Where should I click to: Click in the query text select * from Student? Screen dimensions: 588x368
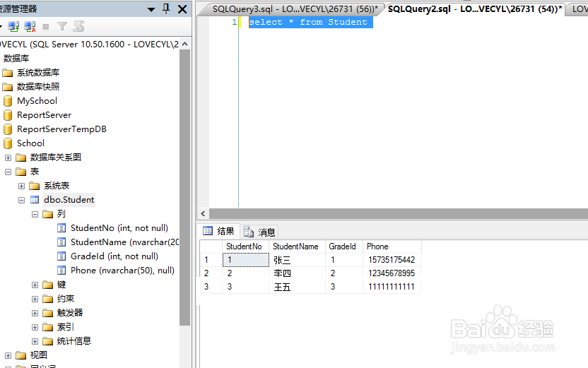tap(308, 22)
